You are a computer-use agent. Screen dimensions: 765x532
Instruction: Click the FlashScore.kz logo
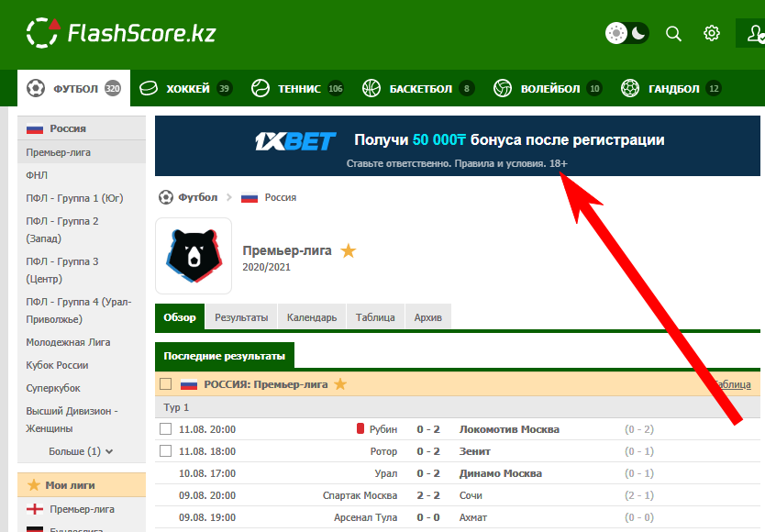[x=121, y=33]
